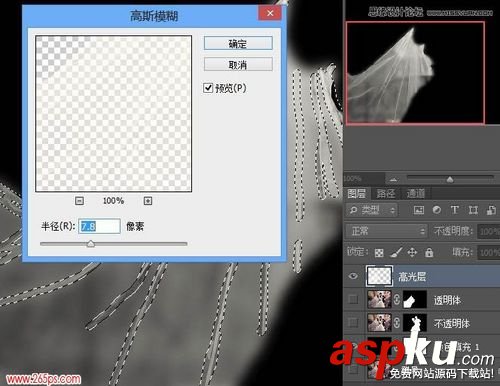
Task: Select the 透明体 layer image thumbnail
Action: coord(379,299)
